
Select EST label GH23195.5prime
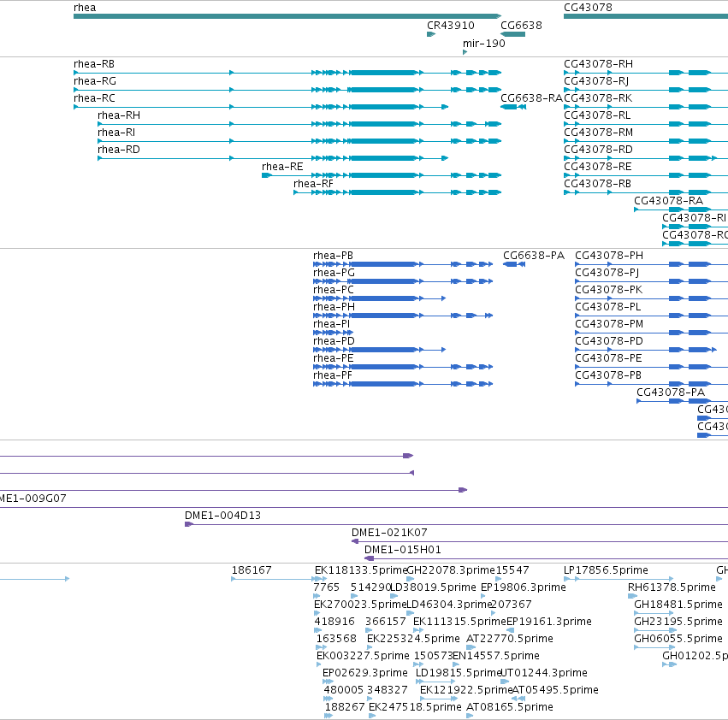tap(678, 622)
